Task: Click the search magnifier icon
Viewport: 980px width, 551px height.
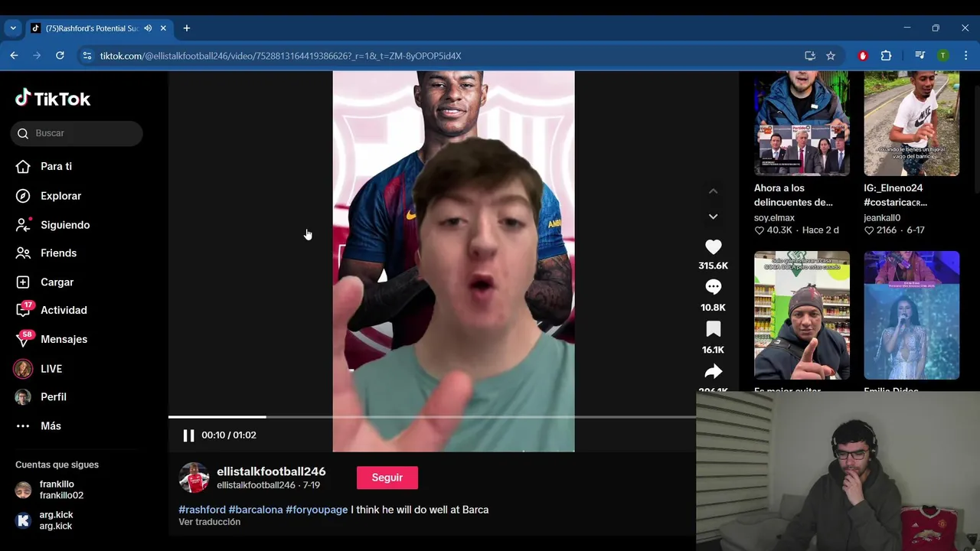Action: point(23,133)
